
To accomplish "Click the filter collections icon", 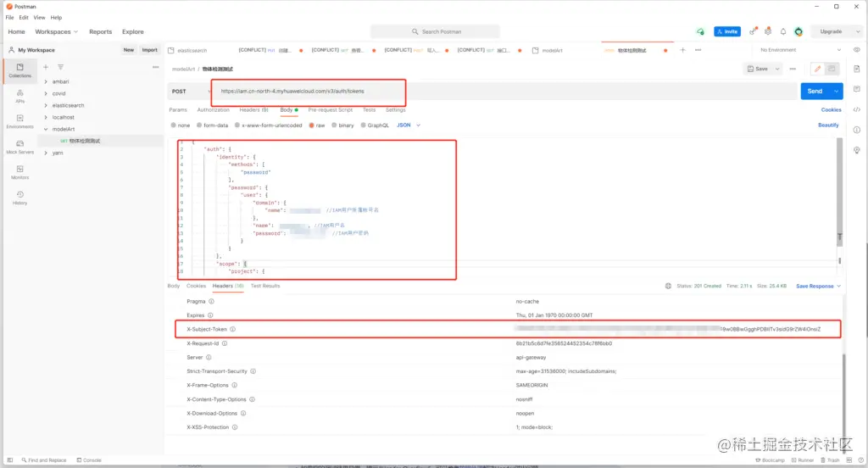I will [60, 67].
